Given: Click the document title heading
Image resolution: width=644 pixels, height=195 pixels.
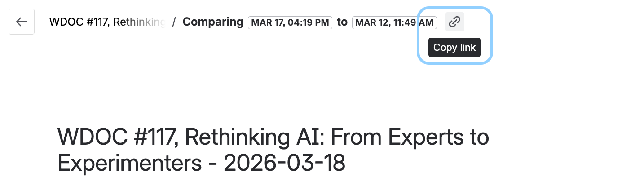Looking at the screenshot, I should [x=273, y=151].
